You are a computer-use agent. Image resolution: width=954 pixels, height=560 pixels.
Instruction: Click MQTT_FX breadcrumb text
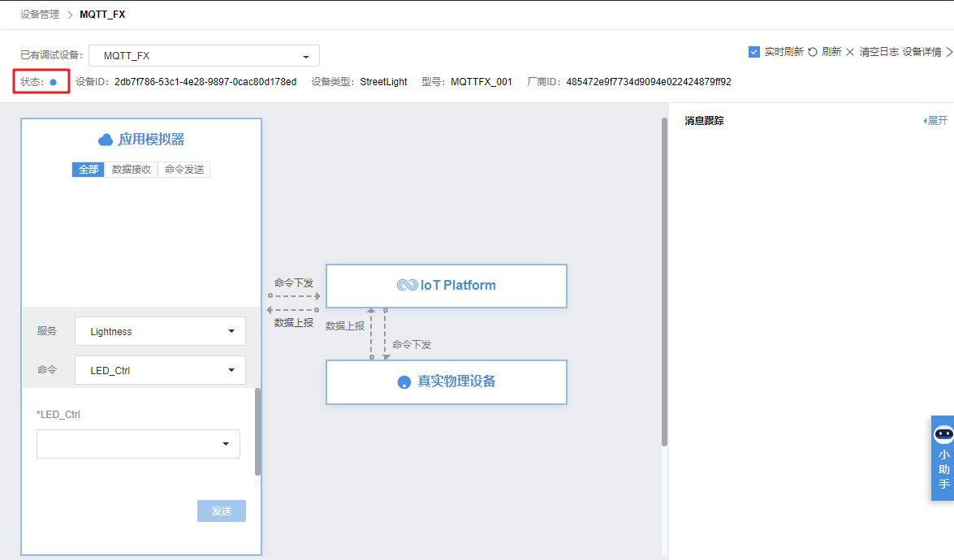102,15
